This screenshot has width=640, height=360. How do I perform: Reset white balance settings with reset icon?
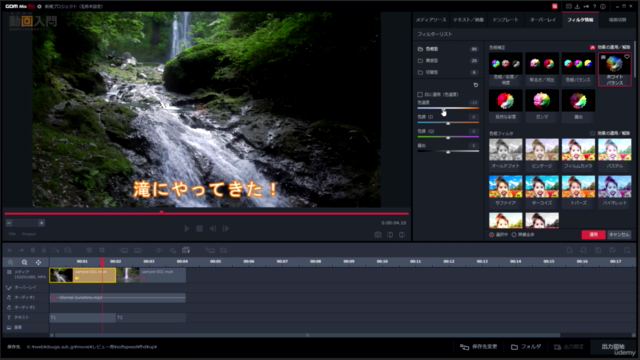476,85
